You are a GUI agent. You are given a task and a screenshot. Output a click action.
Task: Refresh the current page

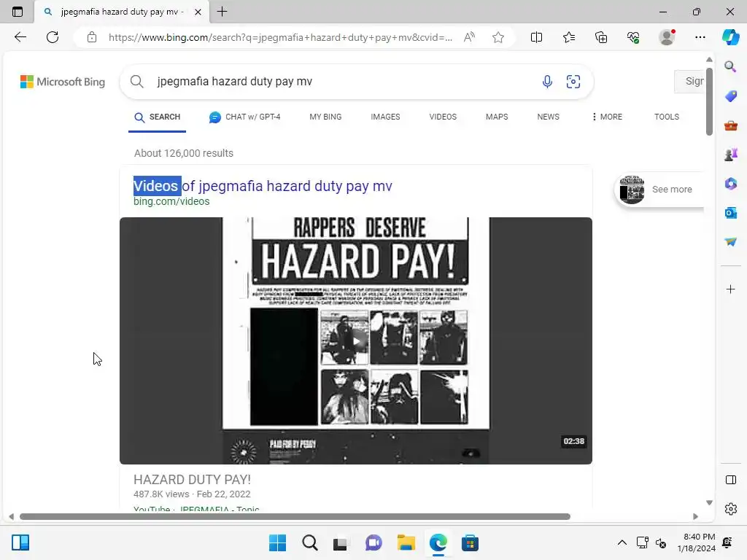tap(53, 37)
